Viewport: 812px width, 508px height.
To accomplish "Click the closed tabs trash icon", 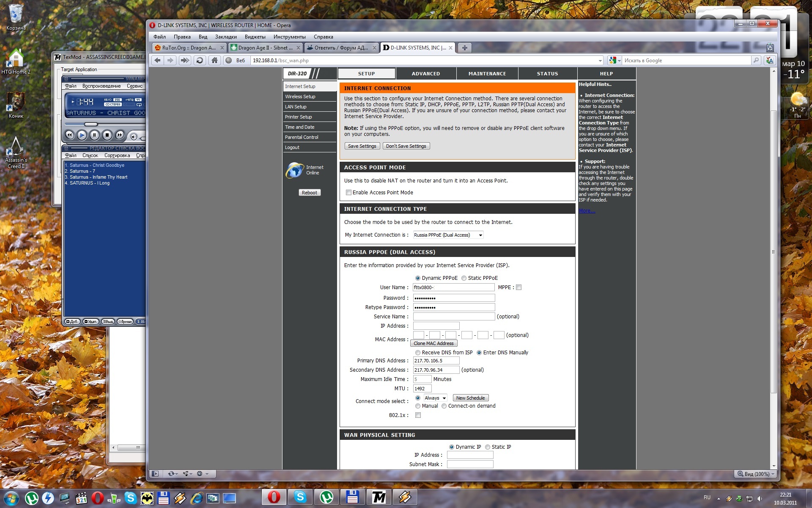I will (x=770, y=48).
